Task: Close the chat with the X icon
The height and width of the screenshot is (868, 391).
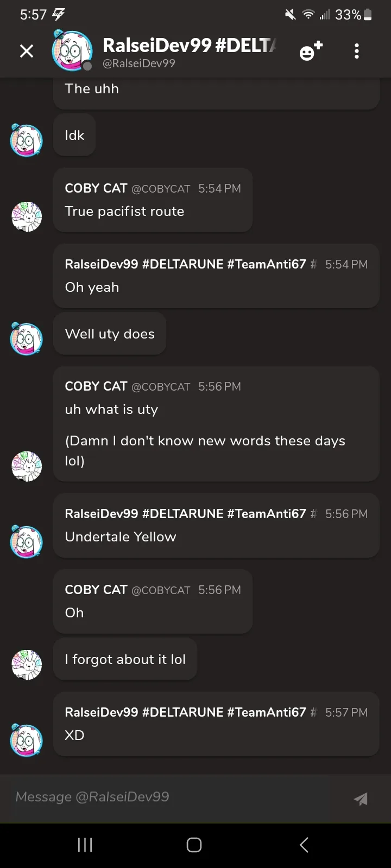Action: coord(27,51)
